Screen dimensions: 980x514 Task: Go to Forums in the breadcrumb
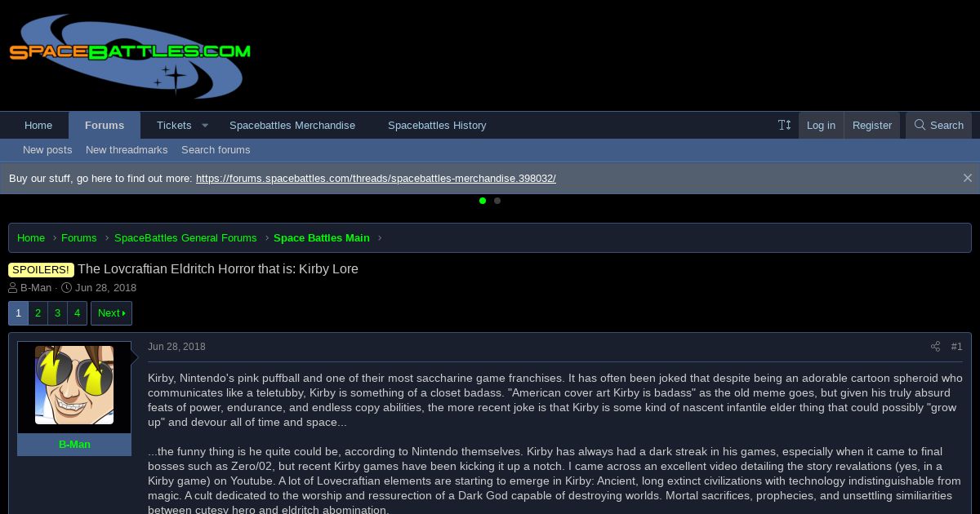pos(79,237)
